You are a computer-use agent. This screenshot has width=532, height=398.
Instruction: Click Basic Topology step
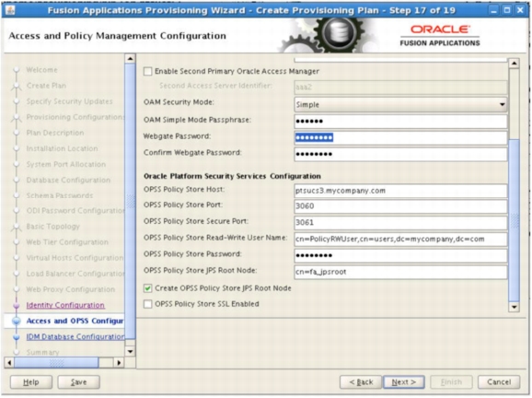53,227
